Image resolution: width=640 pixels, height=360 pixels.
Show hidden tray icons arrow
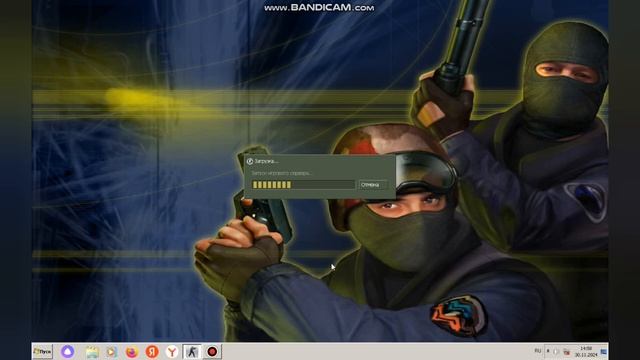tap(548, 351)
